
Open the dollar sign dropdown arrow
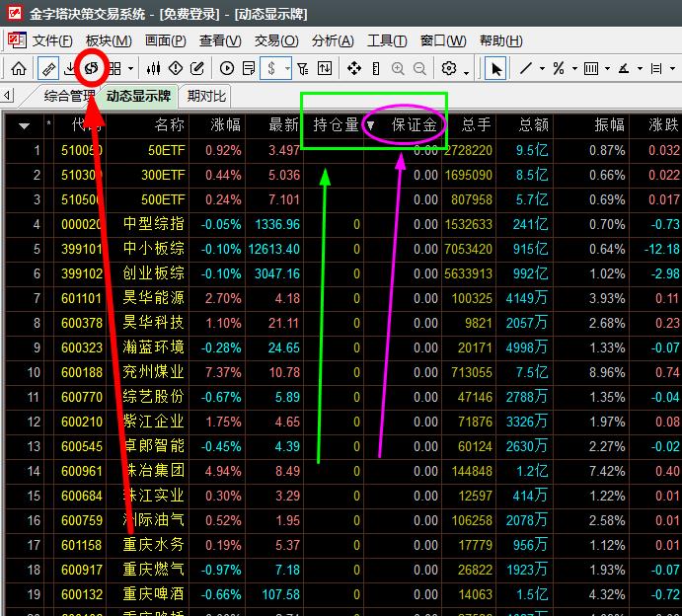287,68
